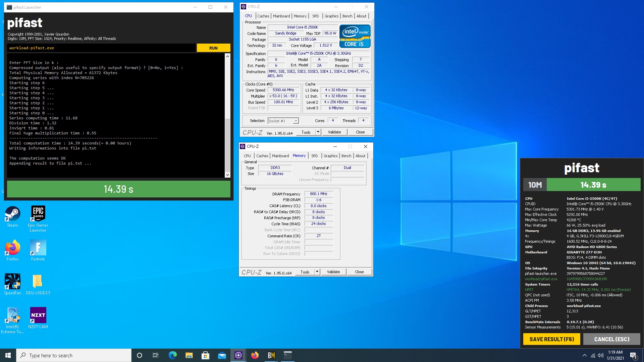Click the CAS# Latency value 8.0 clocks
644x362 pixels.
[x=319, y=206]
